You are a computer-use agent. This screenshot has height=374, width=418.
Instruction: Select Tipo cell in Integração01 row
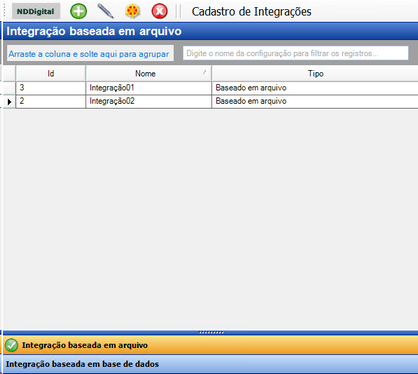(315, 88)
